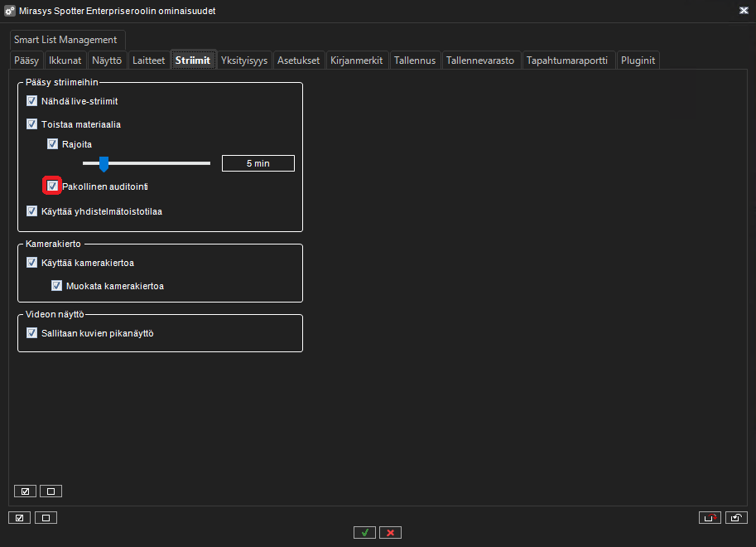Cancel the dialog with the red X button
The image size is (756, 547).
point(390,532)
